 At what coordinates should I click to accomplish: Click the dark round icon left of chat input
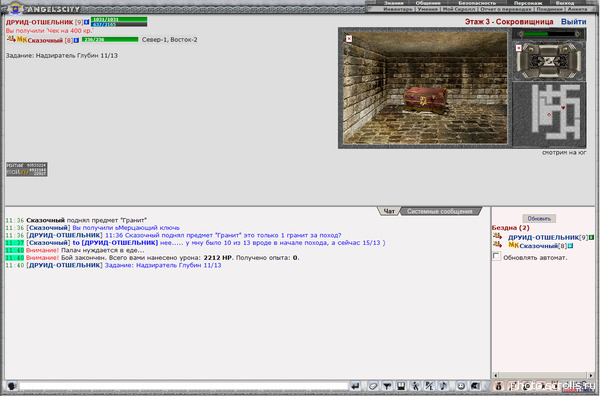point(11,386)
